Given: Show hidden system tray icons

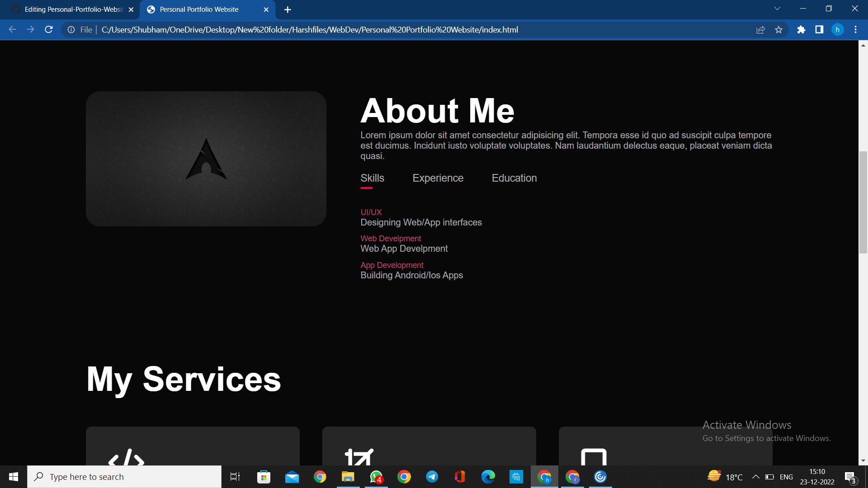Looking at the screenshot, I should [x=755, y=477].
